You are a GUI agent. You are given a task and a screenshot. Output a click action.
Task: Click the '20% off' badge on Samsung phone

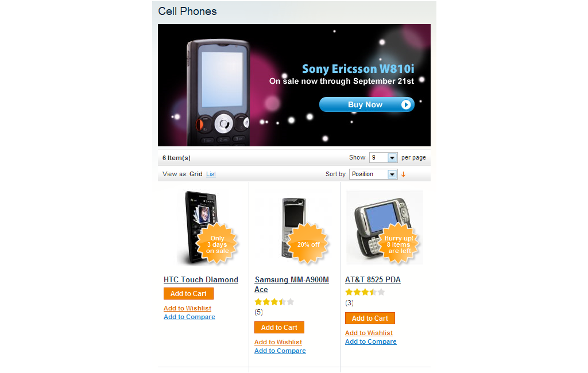click(308, 244)
